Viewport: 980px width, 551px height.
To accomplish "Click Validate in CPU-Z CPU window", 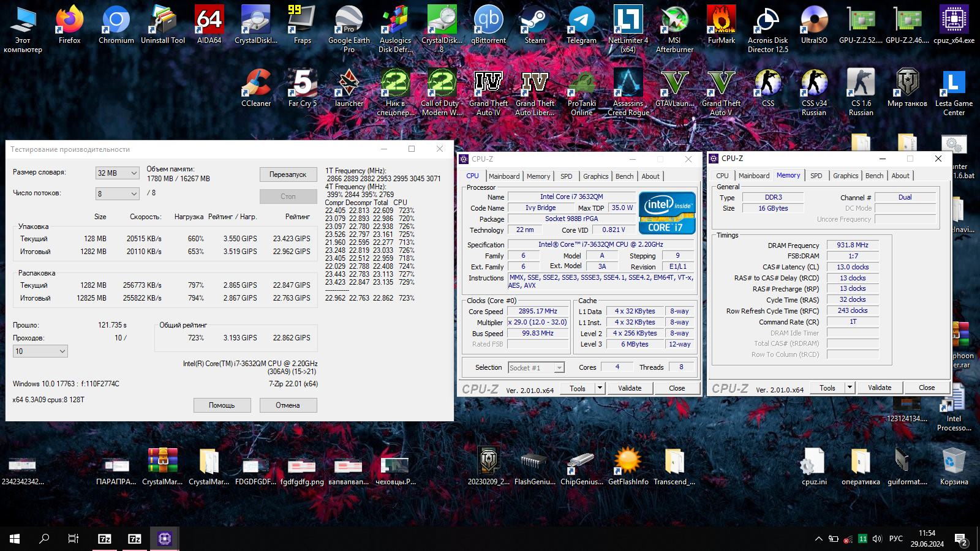I will pos(630,388).
